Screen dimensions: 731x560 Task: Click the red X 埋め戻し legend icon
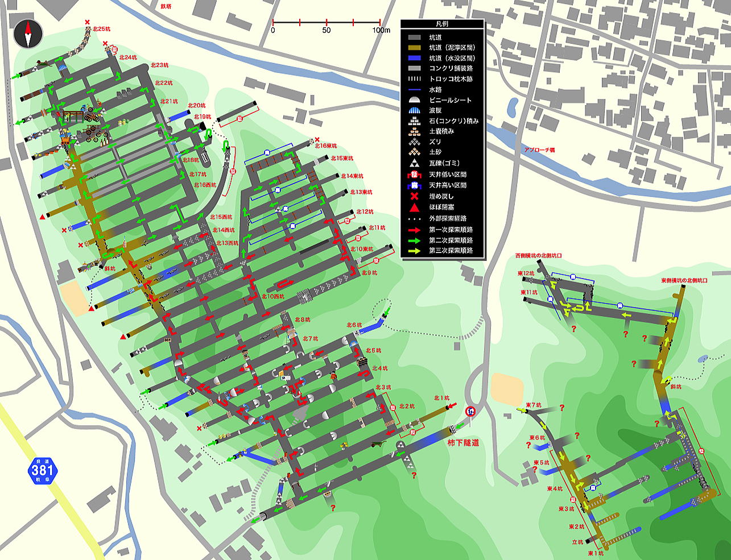tap(414, 196)
